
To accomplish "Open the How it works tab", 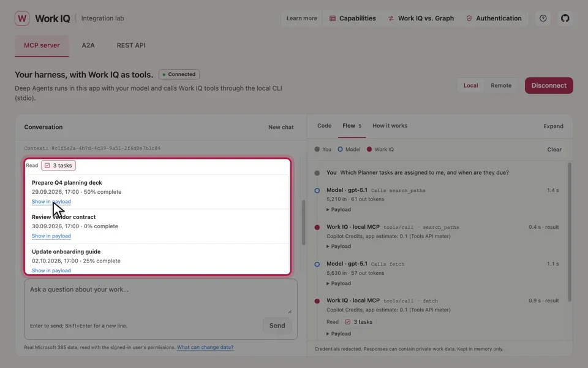I will [390, 126].
